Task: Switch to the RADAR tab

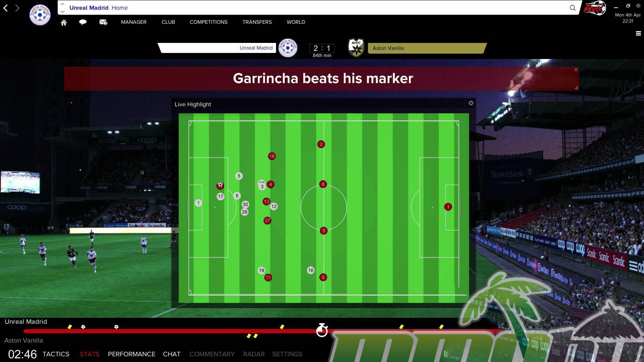Action: [x=254, y=354]
